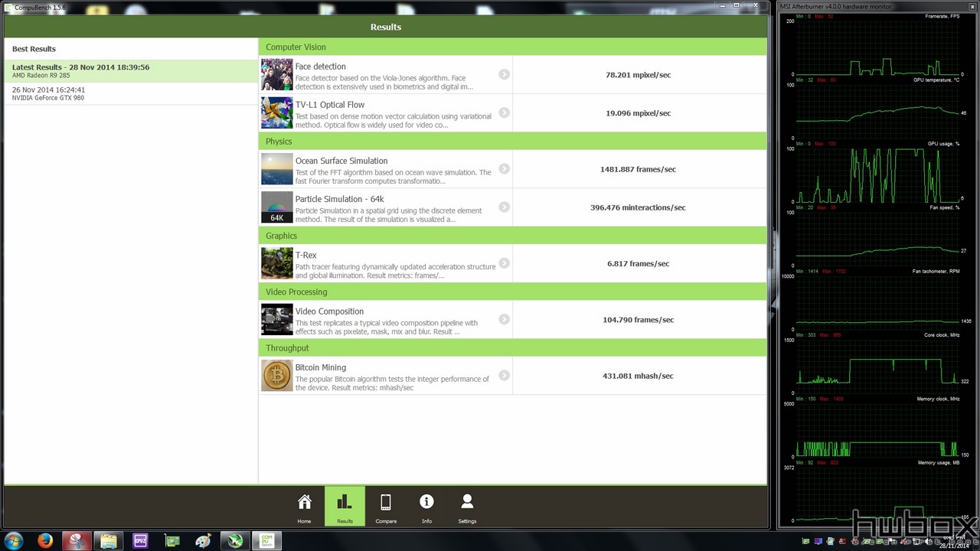Open the Info page
Screen dimensions: 980x551
(x=426, y=507)
